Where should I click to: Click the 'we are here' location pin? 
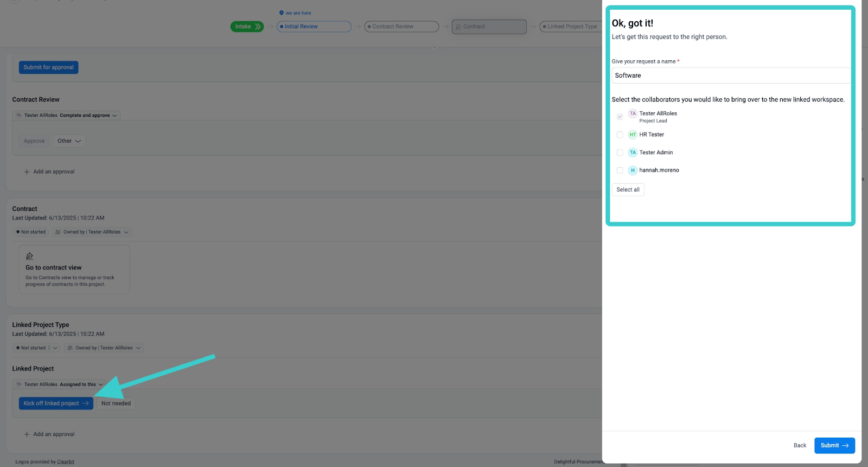click(282, 13)
